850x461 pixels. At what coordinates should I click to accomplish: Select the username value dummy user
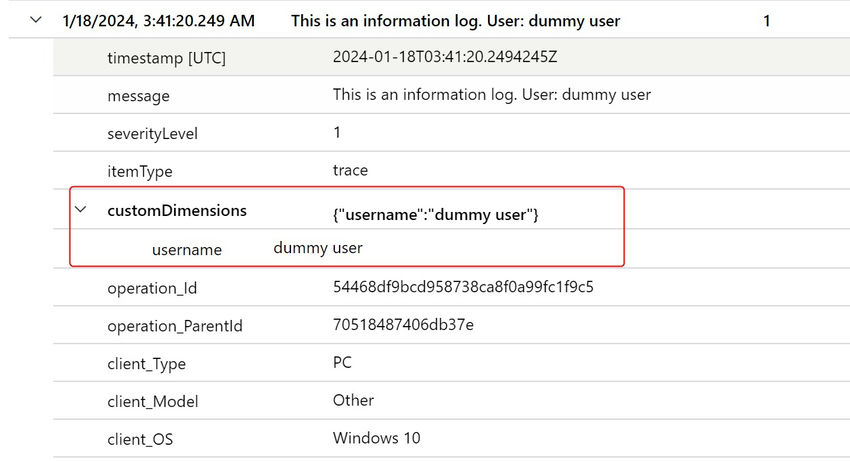click(x=318, y=248)
